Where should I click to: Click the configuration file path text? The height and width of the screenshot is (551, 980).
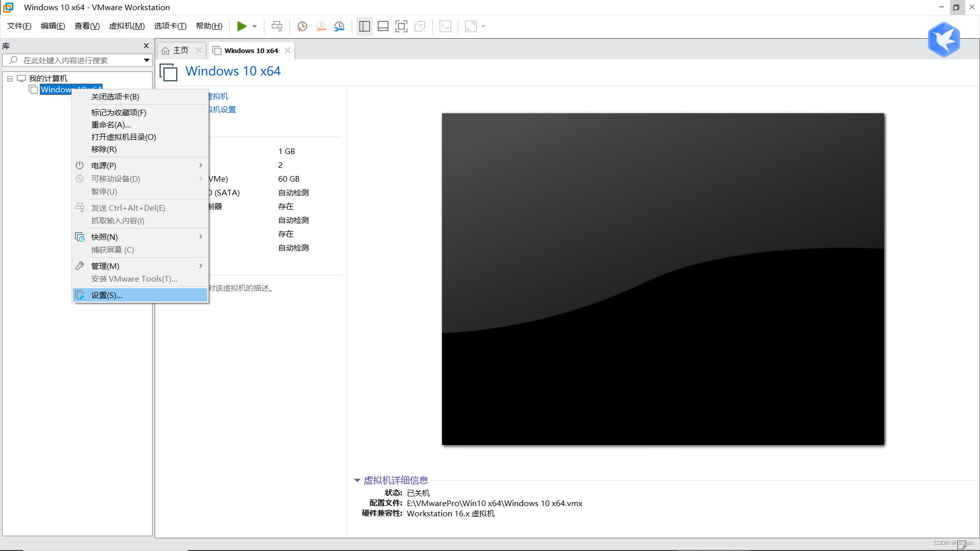[495, 504]
